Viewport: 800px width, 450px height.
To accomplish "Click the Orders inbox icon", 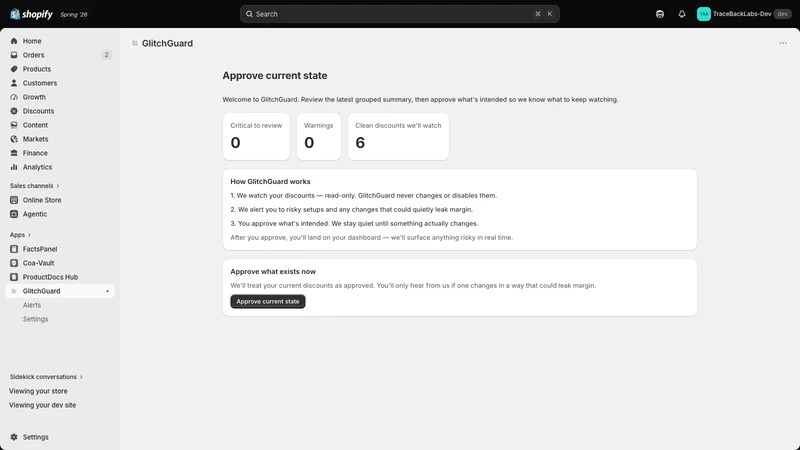I will tap(14, 55).
